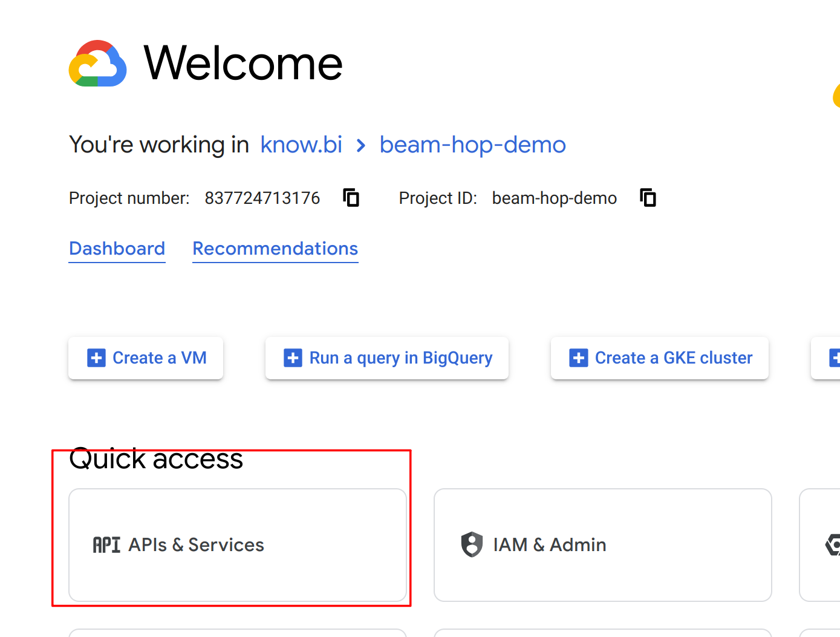Image resolution: width=840 pixels, height=637 pixels.
Task: Click the plus icon on Create a GKE cluster
Action: coord(579,358)
